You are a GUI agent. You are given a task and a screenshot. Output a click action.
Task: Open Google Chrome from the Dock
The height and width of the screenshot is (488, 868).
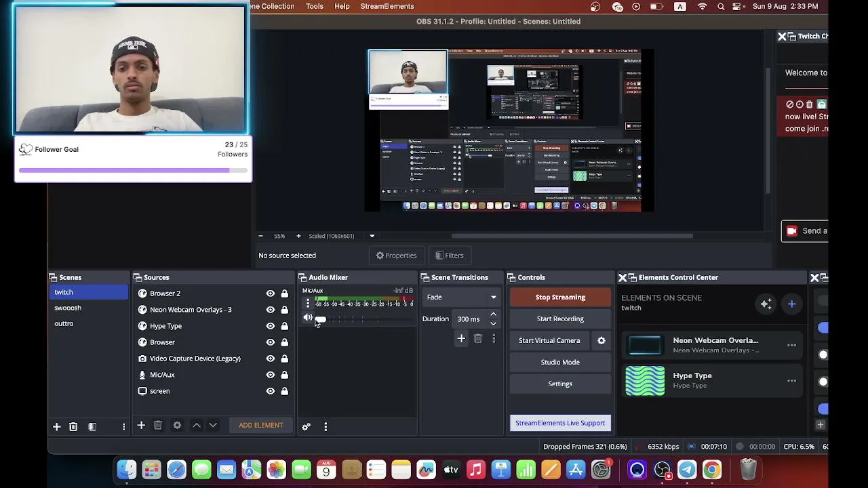tap(712, 470)
